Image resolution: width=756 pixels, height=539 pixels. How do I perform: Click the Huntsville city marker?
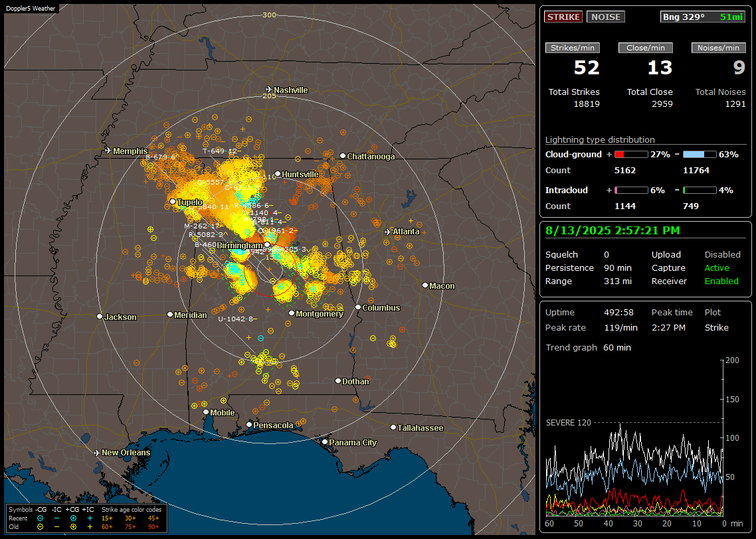click(278, 174)
